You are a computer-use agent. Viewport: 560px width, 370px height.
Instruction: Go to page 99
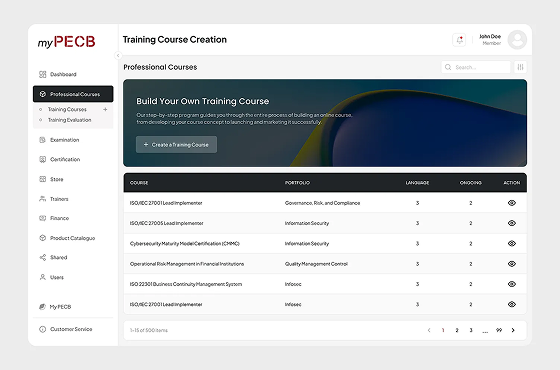click(499, 330)
